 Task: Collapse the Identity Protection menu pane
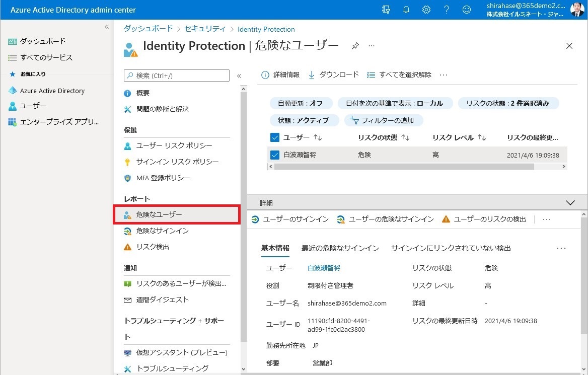[x=239, y=76]
